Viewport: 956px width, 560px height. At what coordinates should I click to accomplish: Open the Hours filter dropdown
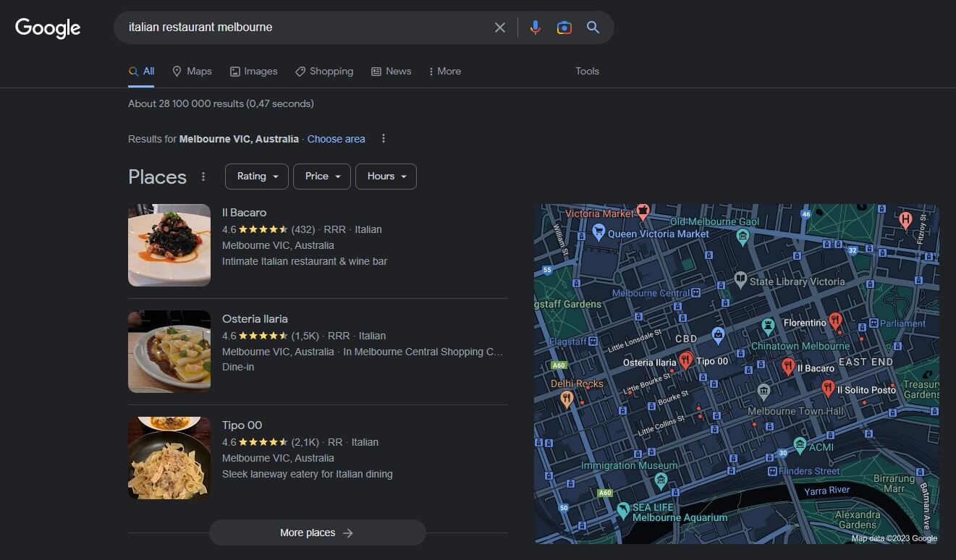pyautogui.click(x=386, y=177)
